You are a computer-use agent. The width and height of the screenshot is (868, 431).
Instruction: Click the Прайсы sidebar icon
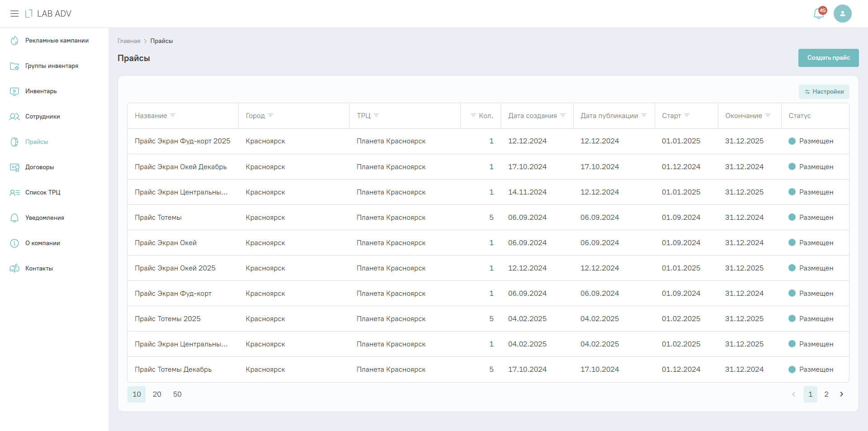pyautogui.click(x=14, y=142)
